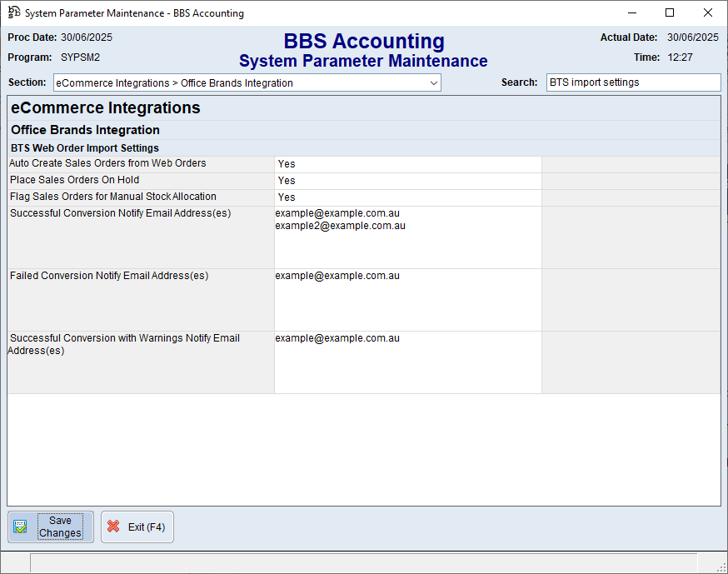Expand the Section dropdown arrow
The width and height of the screenshot is (728, 574).
pyautogui.click(x=434, y=83)
